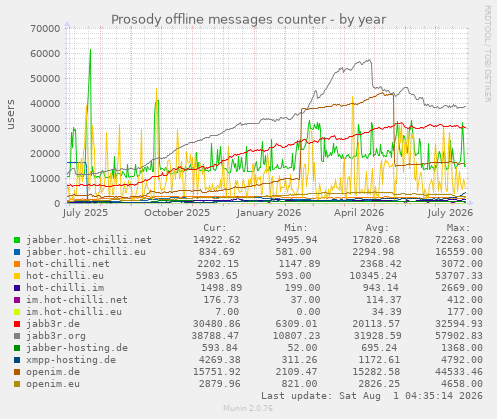Click the dark green jabber-hosting.de swatch
The height and width of the screenshot is (419, 497).
[x=17, y=348]
